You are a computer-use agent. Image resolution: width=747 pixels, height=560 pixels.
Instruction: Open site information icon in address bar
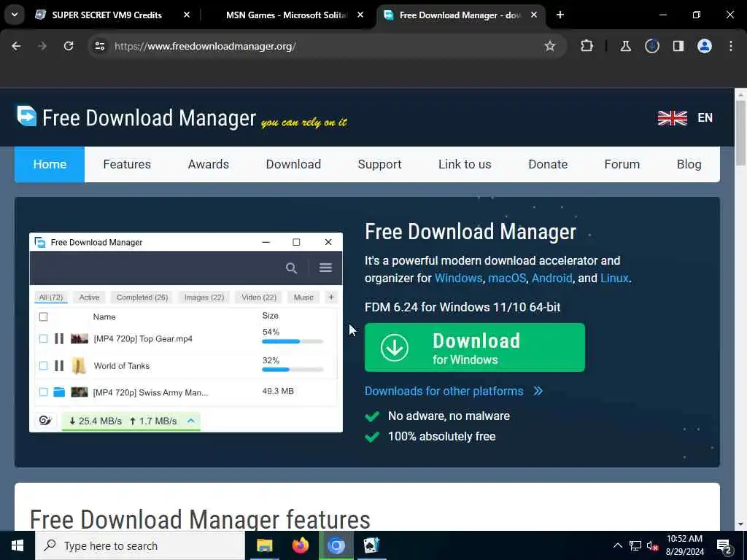[x=99, y=46]
